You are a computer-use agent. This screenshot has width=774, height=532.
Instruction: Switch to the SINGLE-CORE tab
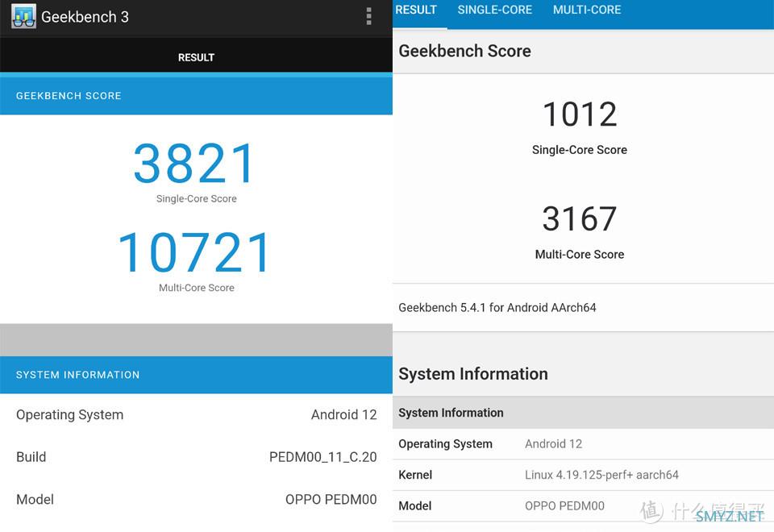(x=494, y=10)
